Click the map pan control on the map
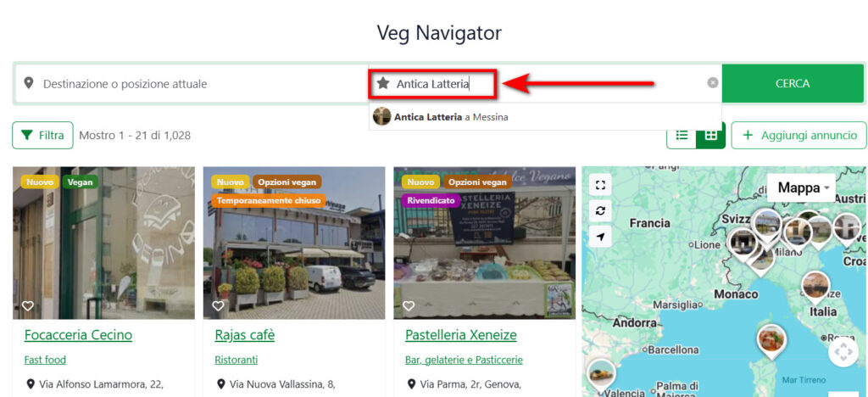This screenshot has height=397, width=868. pyautogui.click(x=843, y=353)
